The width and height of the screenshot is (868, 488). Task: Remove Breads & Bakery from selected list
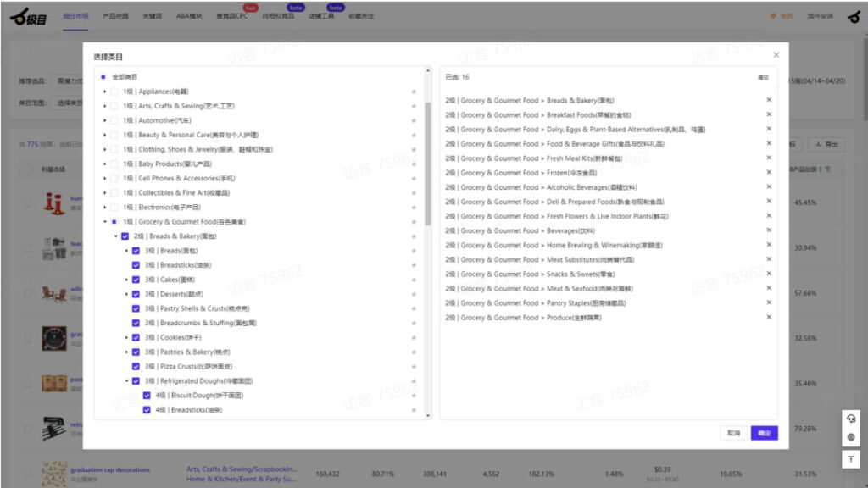click(769, 100)
